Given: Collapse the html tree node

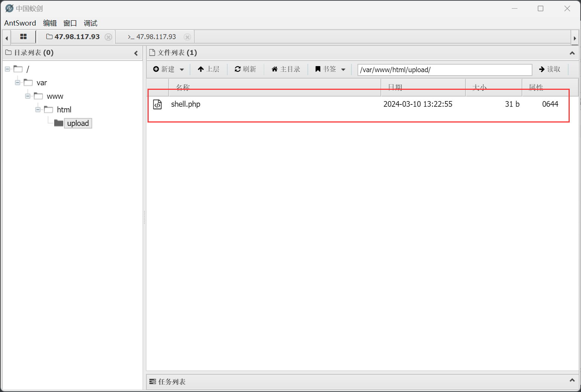Looking at the screenshot, I should coord(38,110).
